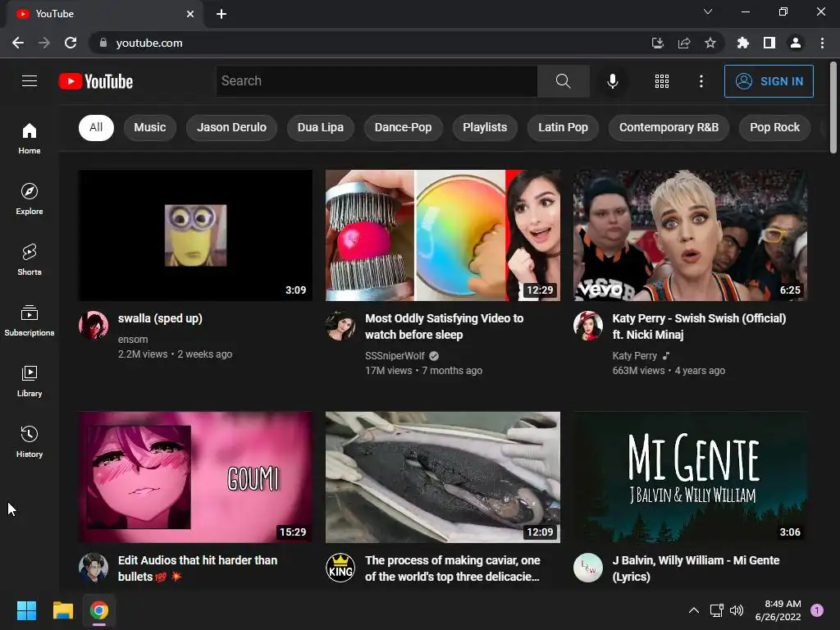Click the KING channel avatar
Screen dimensions: 840x630
pos(340,568)
